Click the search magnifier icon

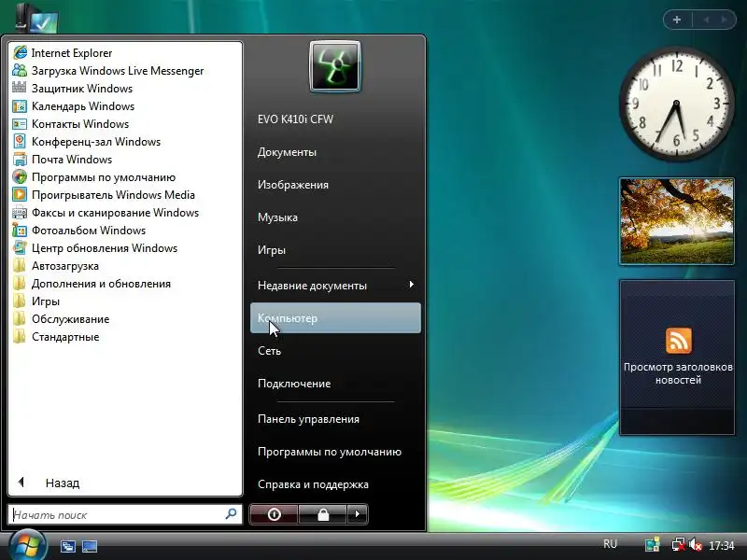[x=231, y=514]
